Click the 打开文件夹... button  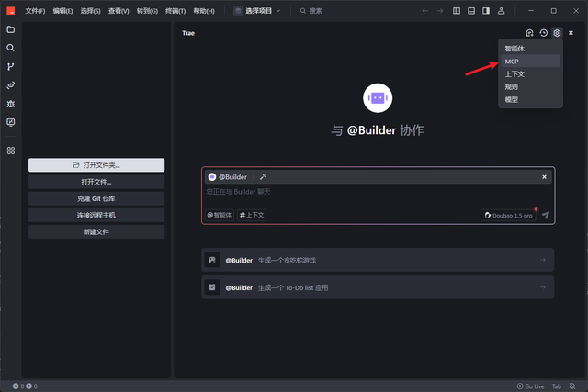click(96, 165)
